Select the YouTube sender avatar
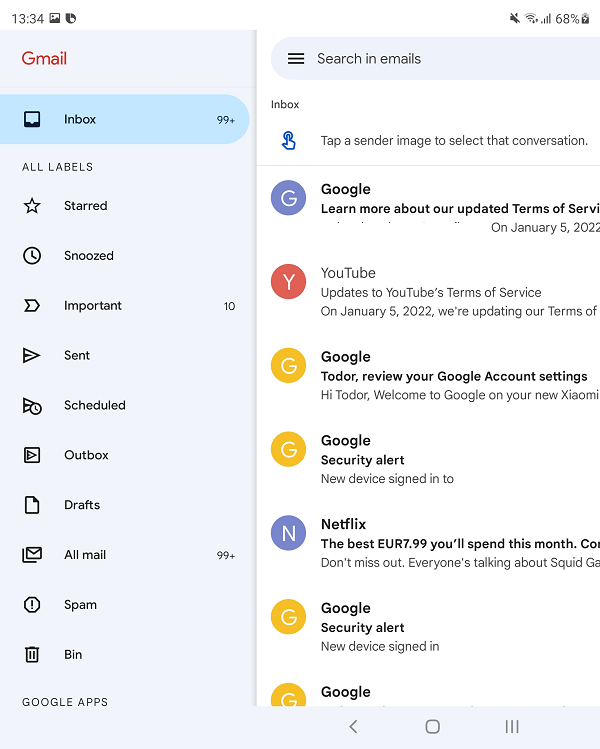The image size is (600, 749). pyautogui.click(x=289, y=281)
